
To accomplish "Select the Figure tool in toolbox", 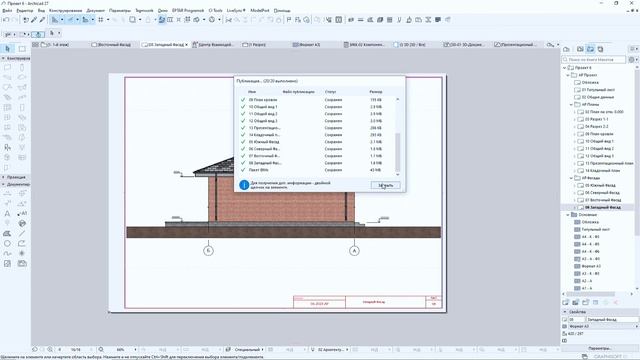I will (x=7, y=264).
